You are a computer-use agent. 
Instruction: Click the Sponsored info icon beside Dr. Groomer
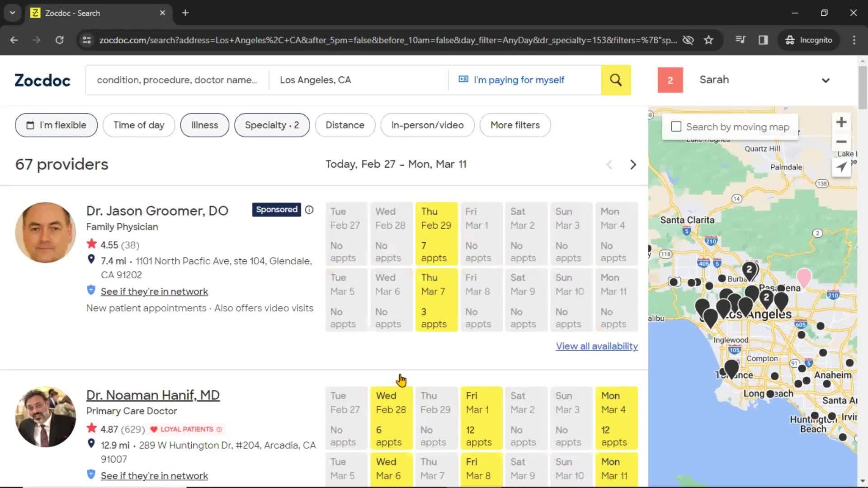click(309, 210)
